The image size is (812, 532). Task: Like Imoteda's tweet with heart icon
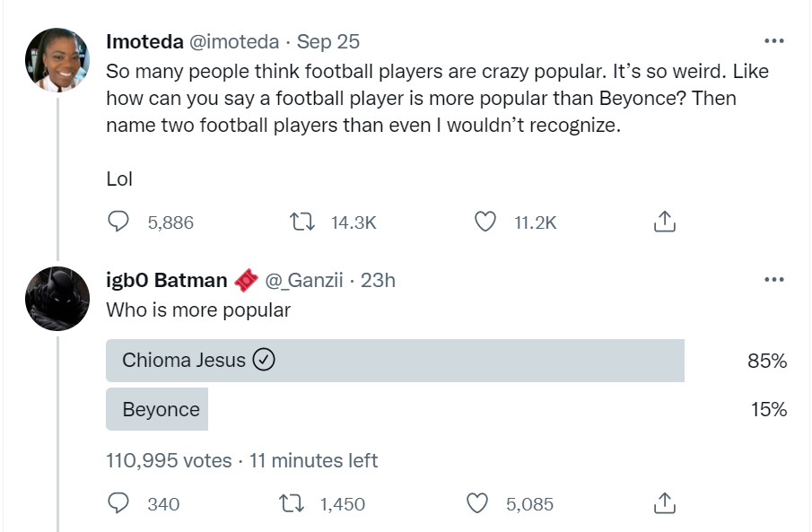pyautogui.click(x=485, y=222)
